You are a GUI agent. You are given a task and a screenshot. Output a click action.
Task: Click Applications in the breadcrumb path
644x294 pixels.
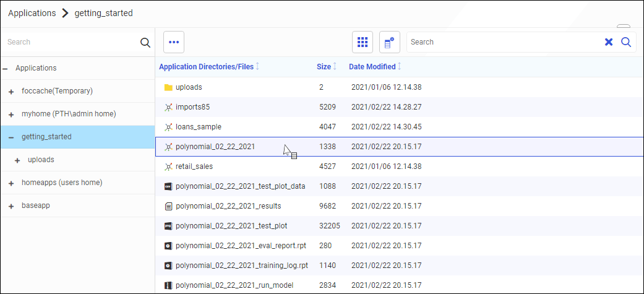32,13
